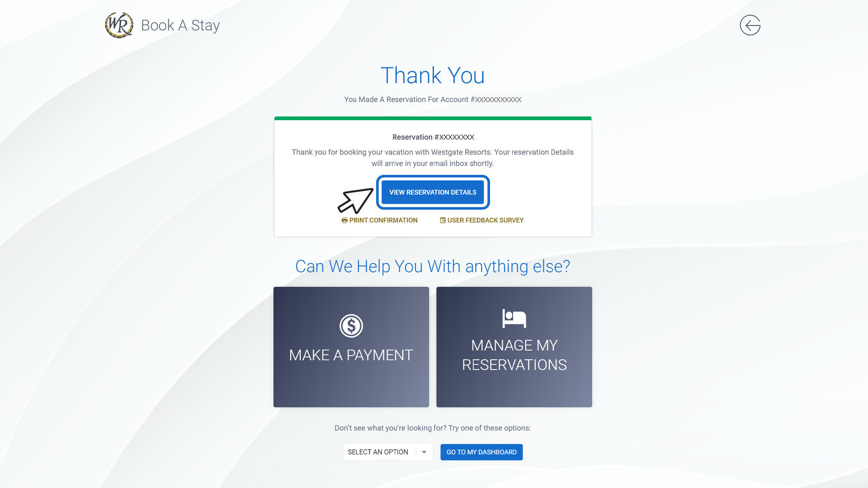Viewport: 868px width, 488px height.
Task: Click the back arrow navigation icon
Action: coord(750,25)
